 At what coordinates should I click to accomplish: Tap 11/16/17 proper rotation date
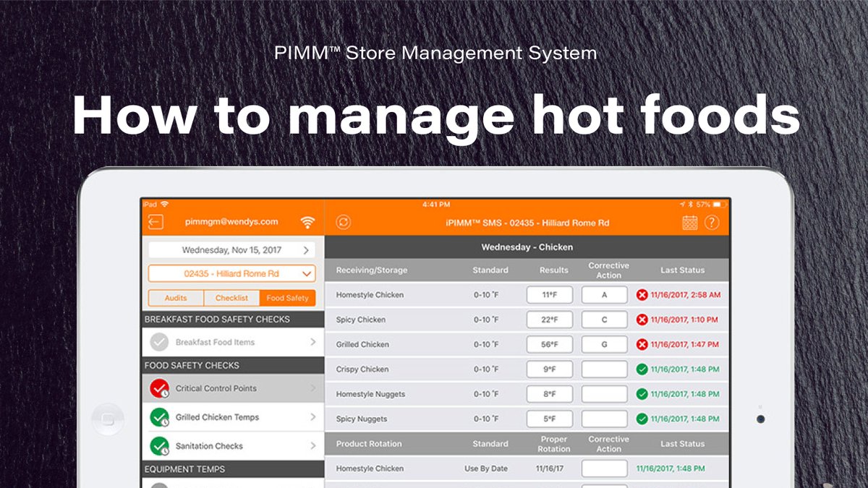point(550,468)
